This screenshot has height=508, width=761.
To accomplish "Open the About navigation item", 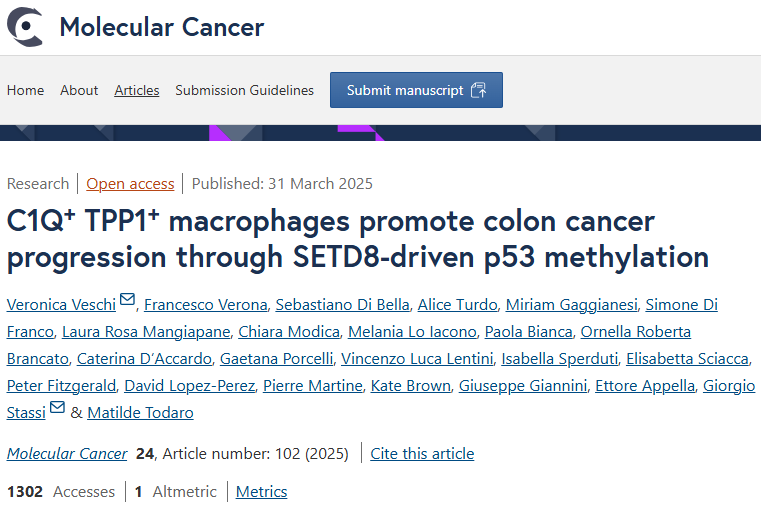I will pyautogui.click(x=79, y=90).
